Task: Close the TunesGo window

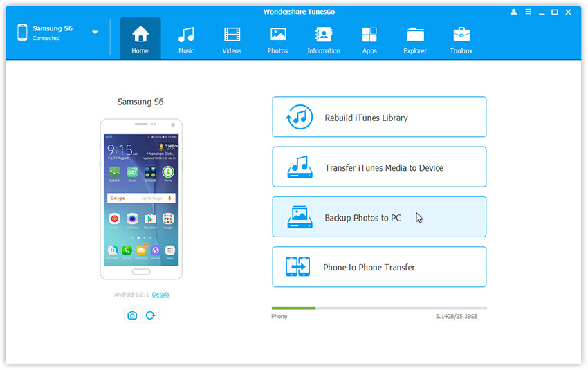Action: (x=568, y=12)
